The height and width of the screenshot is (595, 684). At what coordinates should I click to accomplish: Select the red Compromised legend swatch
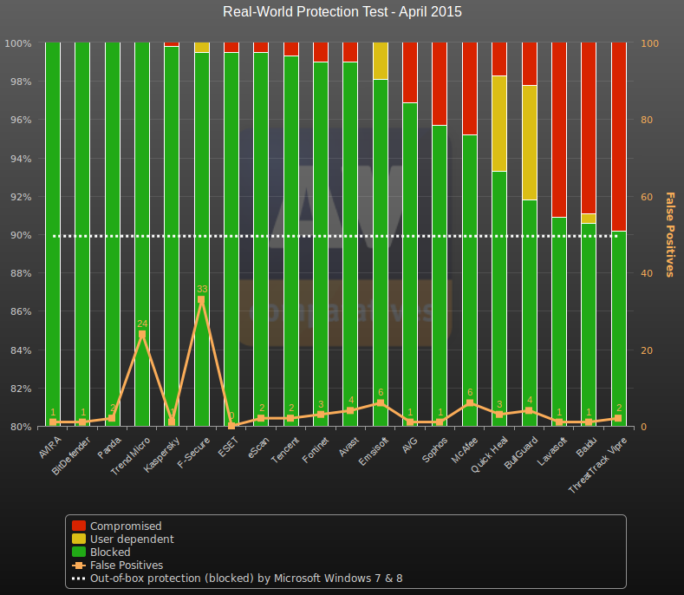(x=79, y=526)
